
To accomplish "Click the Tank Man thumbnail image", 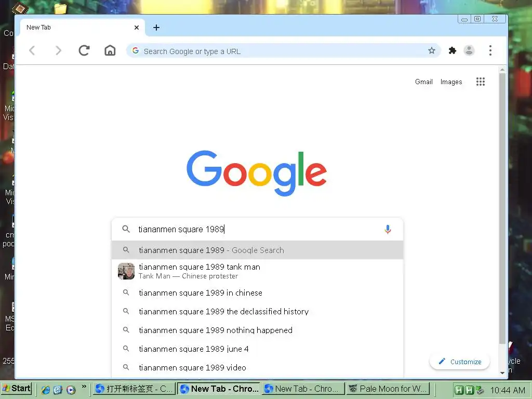I will 126,271.
